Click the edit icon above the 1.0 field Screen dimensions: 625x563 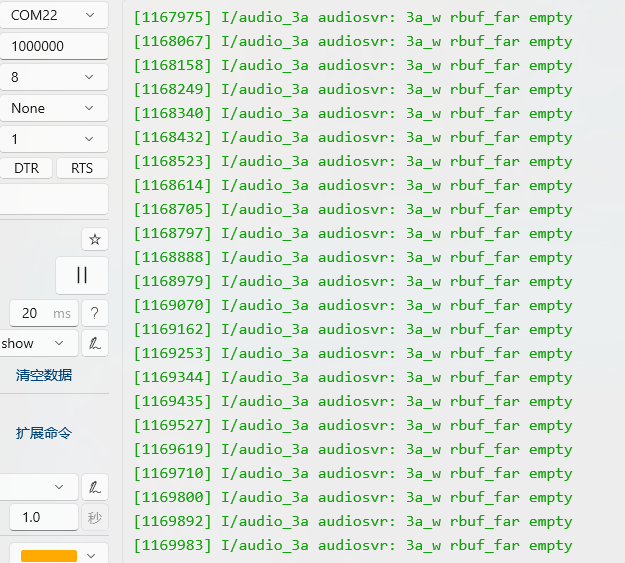click(x=95, y=487)
